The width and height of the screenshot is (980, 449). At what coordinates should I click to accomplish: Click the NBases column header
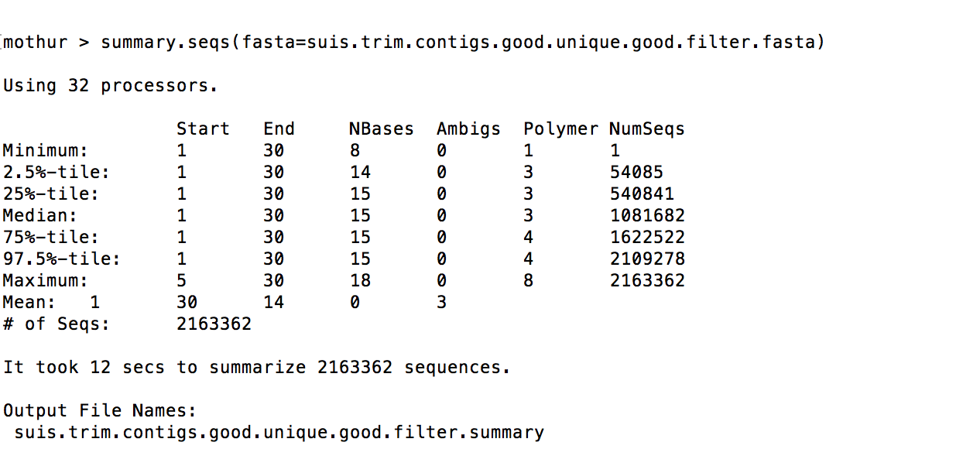(x=381, y=129)
